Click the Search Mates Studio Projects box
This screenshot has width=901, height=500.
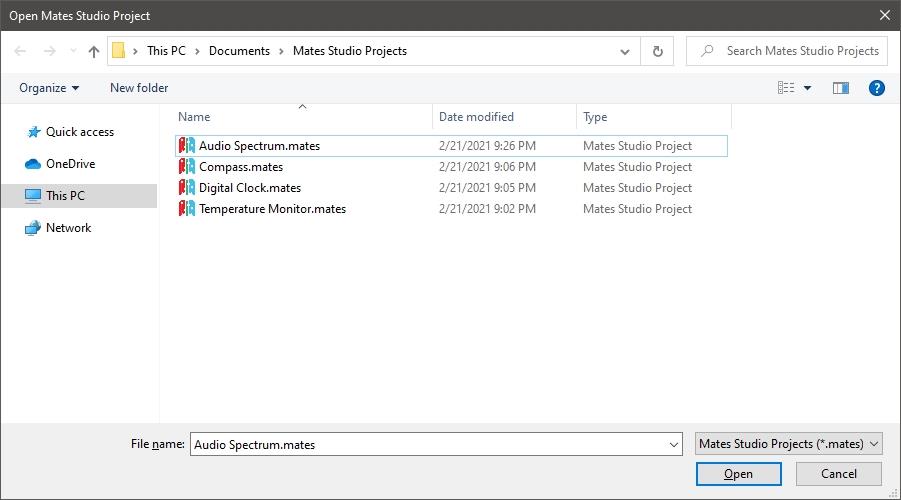tap(787, 51)
